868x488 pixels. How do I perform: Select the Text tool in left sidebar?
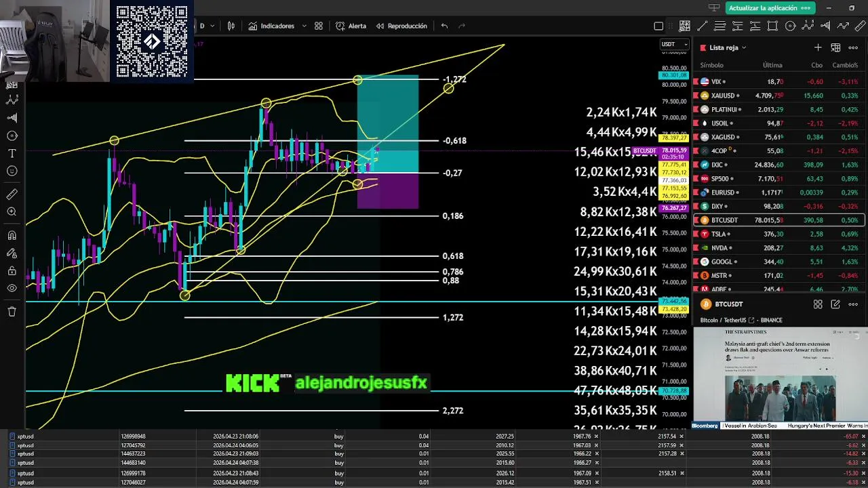(12, 154)
